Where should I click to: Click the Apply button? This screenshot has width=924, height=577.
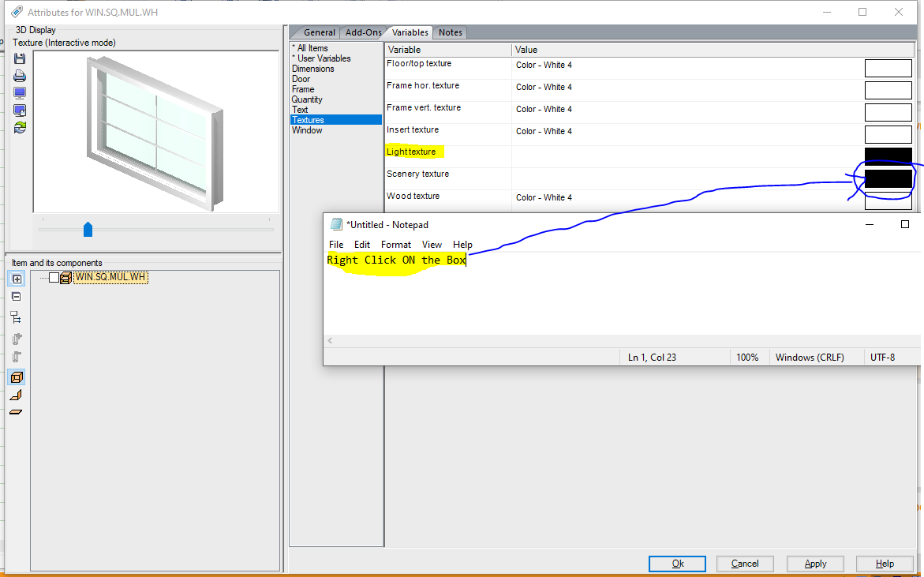815,564
